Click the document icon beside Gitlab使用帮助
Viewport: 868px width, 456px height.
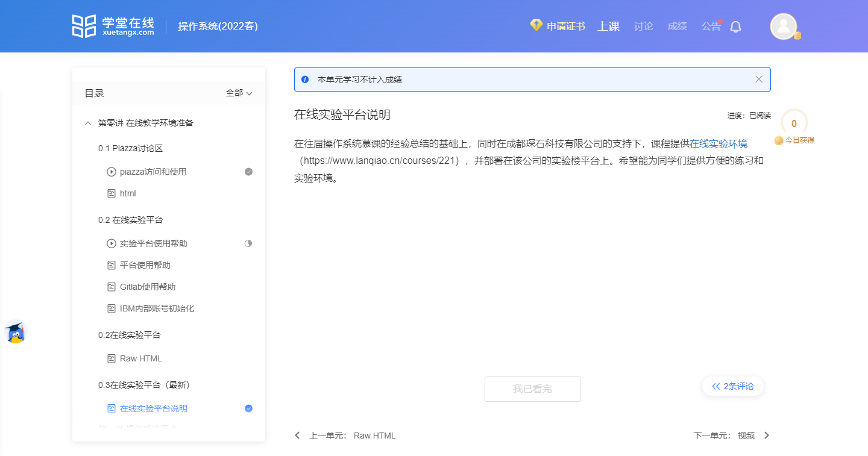[111, 287]
